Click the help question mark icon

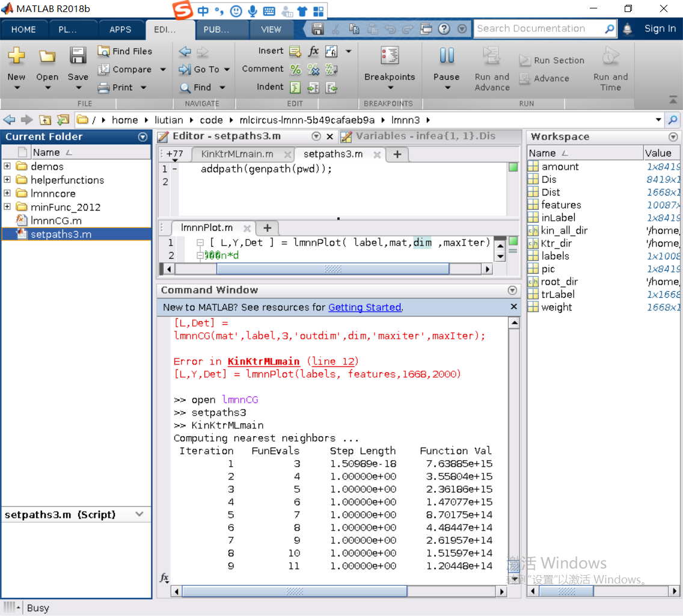pos(444,29)
